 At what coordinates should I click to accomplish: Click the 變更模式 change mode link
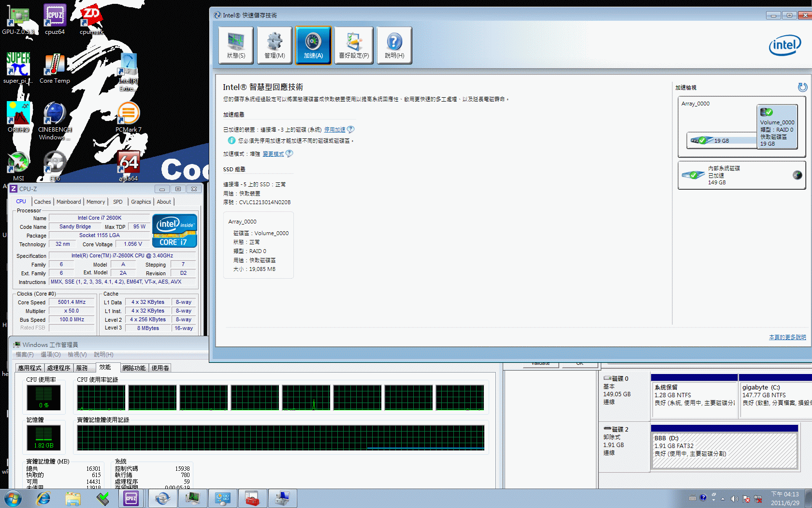pyautogui.click(x=273, y=154)
